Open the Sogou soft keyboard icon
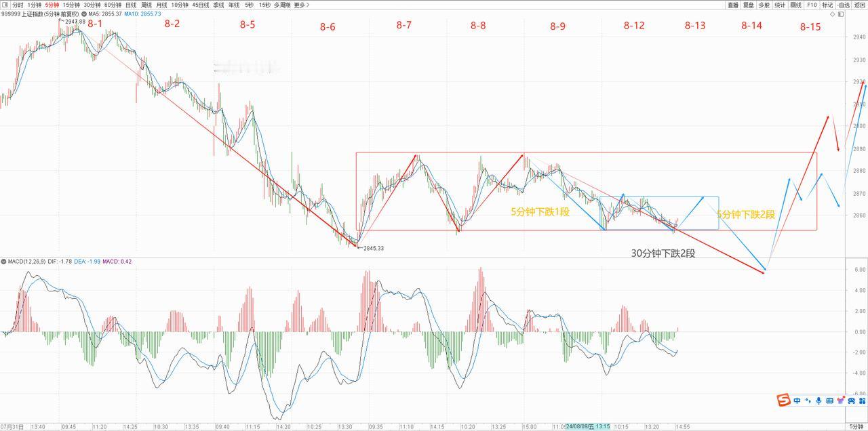Screen dimensions: 868x431 point(829,401)
